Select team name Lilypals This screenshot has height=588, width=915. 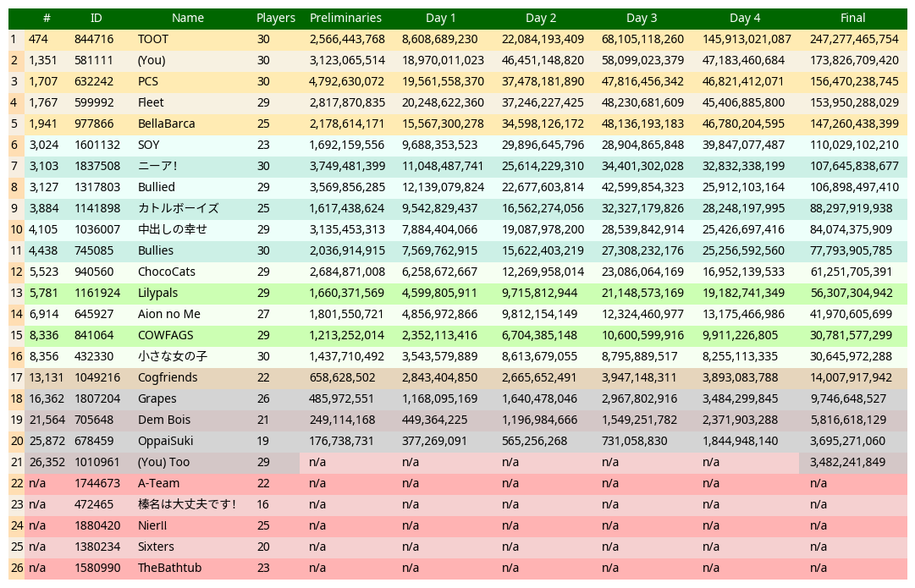(x=158, y=293)
